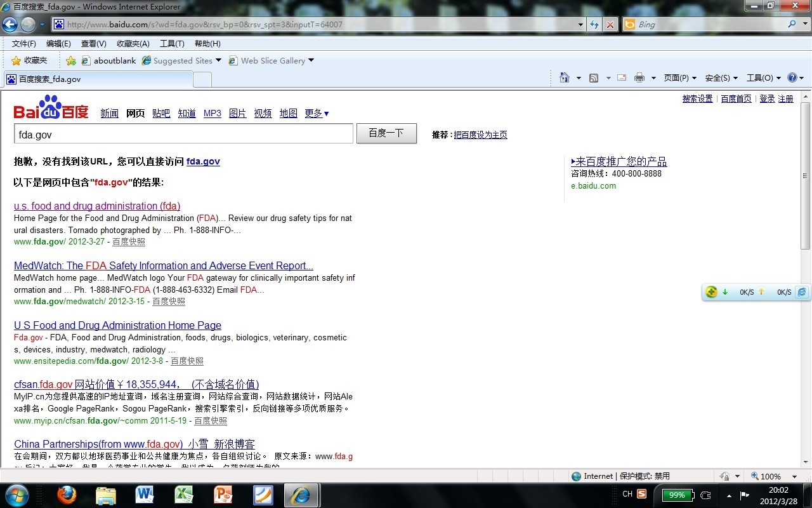Open the MedWatch FDA Safety Information result

pos(164,265)
